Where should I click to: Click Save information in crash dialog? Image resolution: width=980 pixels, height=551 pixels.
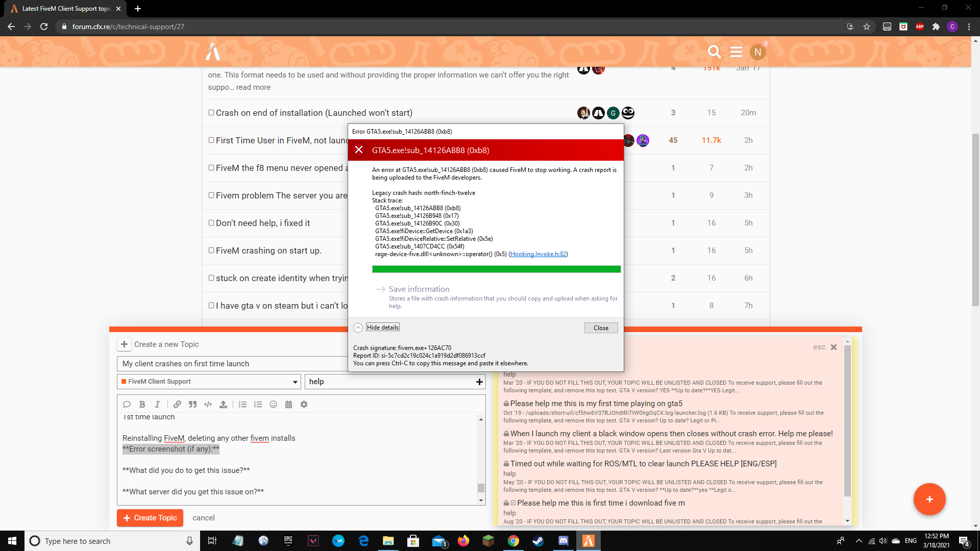[419, 289]
